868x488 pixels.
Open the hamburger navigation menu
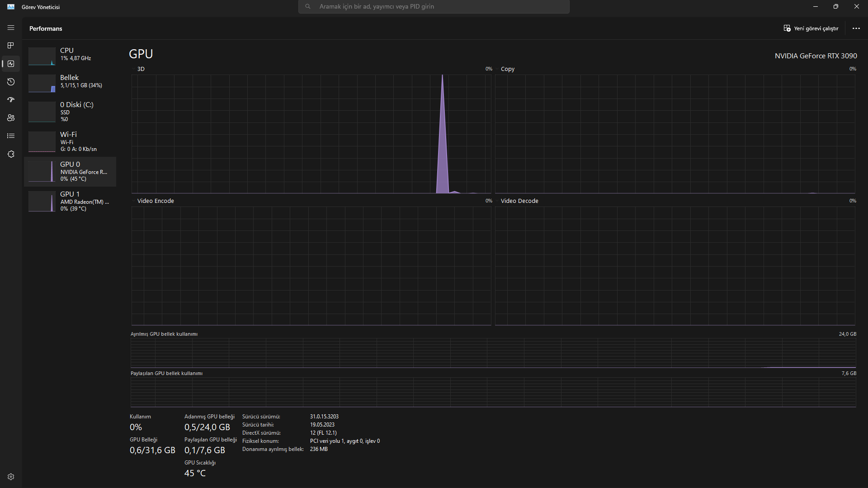point(11,28)
